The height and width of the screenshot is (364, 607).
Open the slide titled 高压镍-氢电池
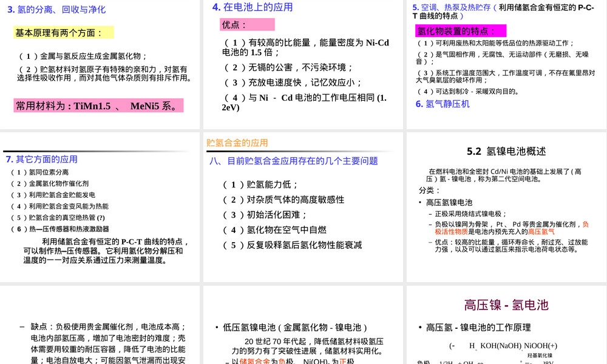[506, 325]
